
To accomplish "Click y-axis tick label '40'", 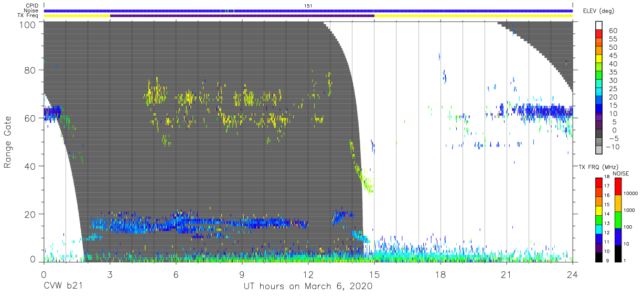I will coord(30,166).
